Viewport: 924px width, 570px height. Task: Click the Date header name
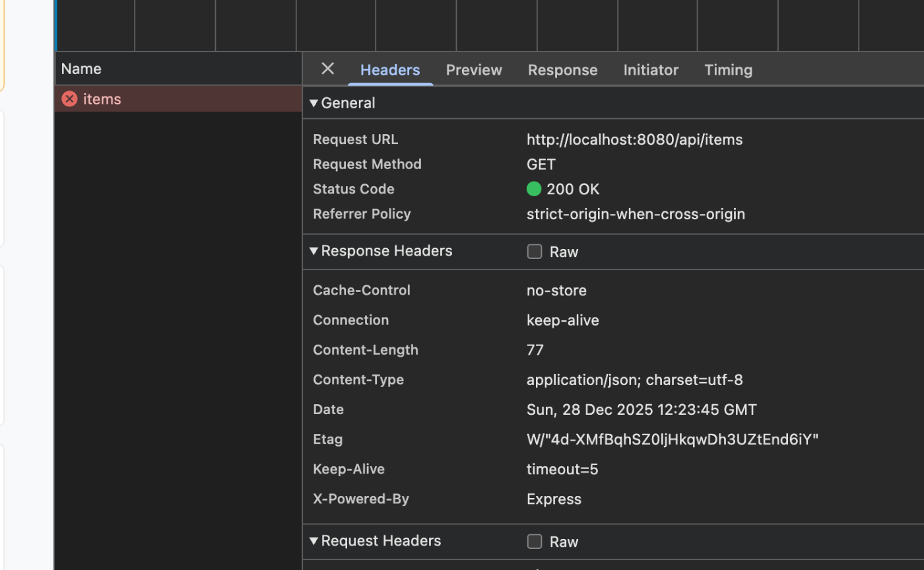[x=329, y=410]
